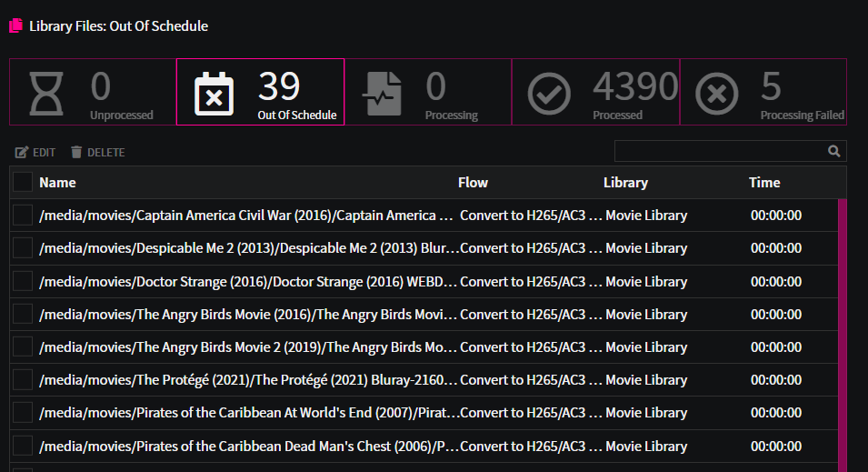This screenshot has height=472, width=868.
Task: Check the Captain America Civil War row
Action: coord(23,215)
